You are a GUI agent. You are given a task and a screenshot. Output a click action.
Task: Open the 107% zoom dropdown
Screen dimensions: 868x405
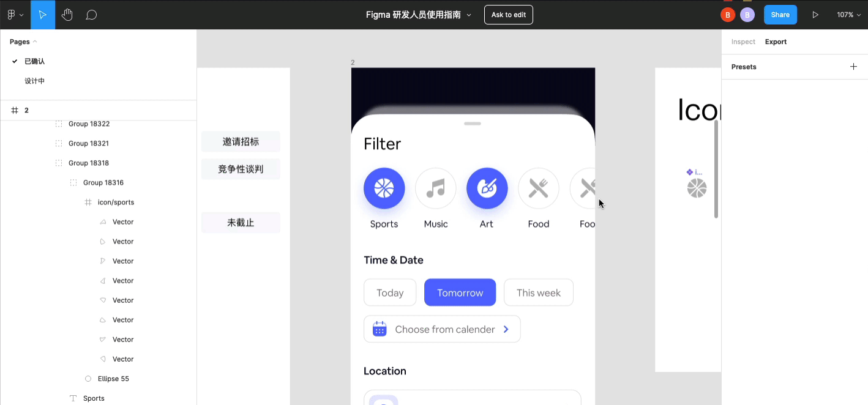click(x=850, y=15)
